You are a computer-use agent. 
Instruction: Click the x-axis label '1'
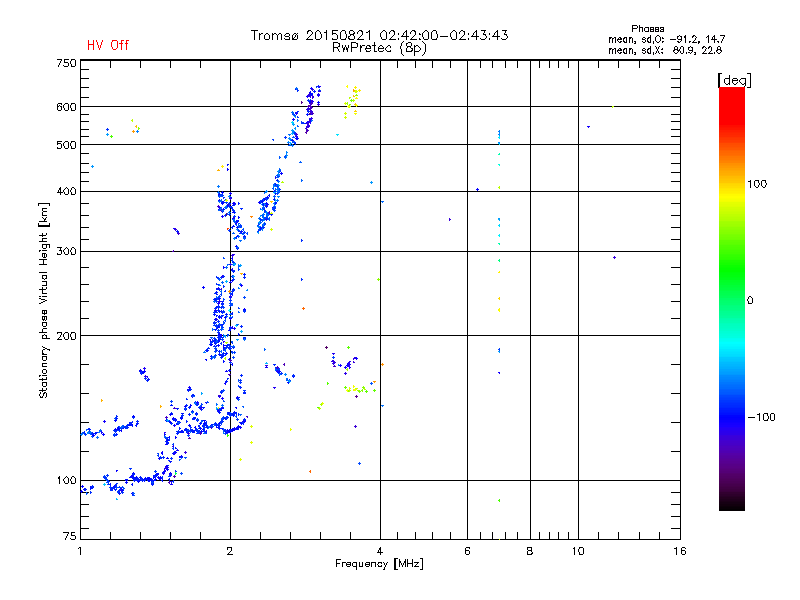80,551
